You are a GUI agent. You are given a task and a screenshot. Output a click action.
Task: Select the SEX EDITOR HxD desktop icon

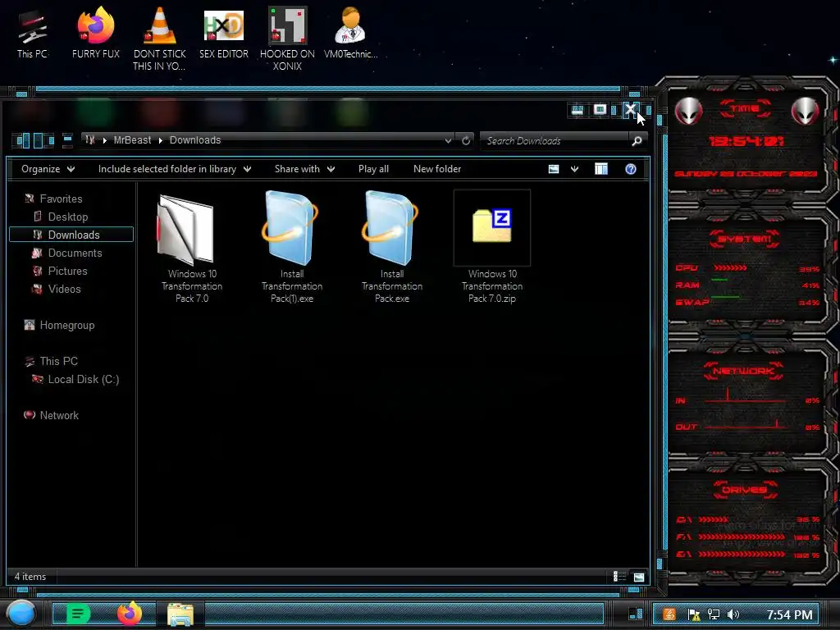point(224,33)
